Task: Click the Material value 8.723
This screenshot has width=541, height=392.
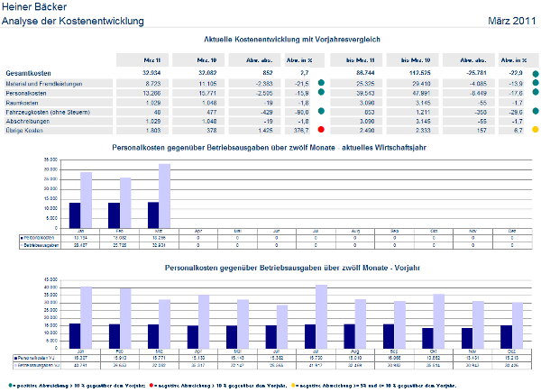Action: click(153, 84)
